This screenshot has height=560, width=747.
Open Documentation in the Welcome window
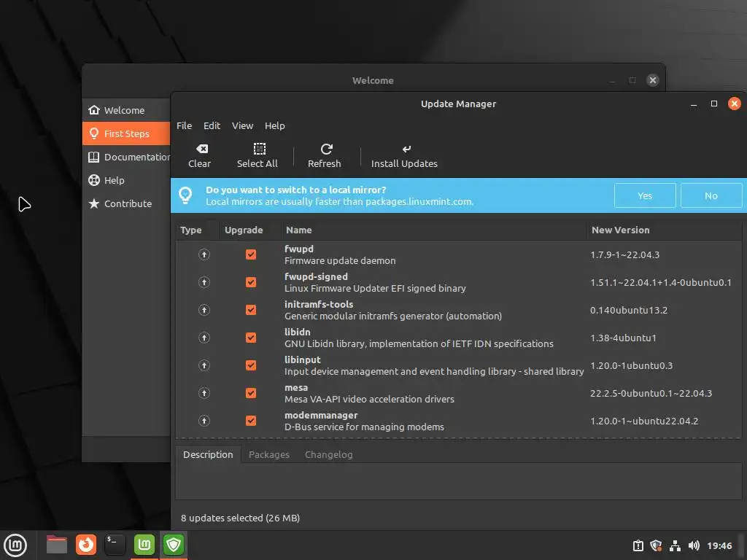click(x=126, y=157)
